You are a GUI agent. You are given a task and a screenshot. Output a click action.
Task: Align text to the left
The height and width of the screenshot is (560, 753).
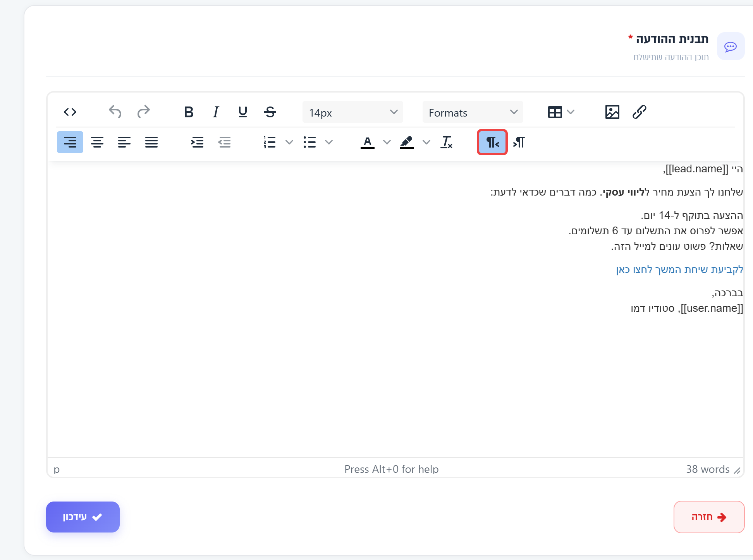coord(124,143)
